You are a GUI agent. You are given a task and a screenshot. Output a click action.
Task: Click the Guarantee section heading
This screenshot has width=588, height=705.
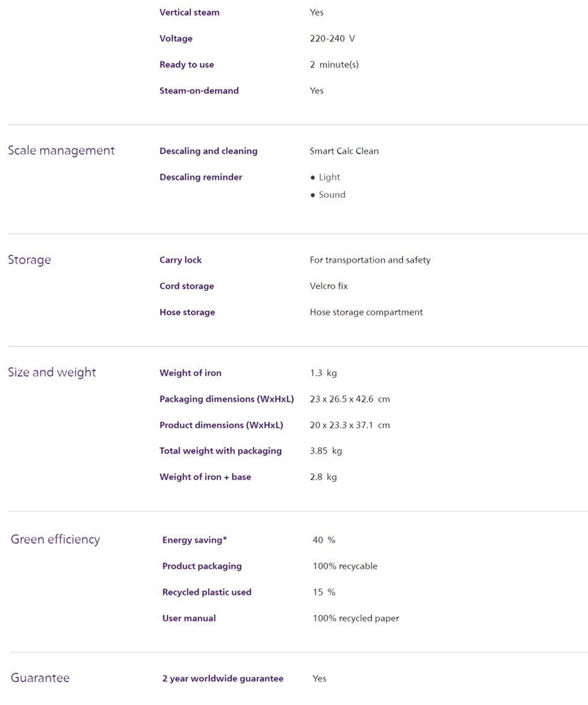pos(40,678)
